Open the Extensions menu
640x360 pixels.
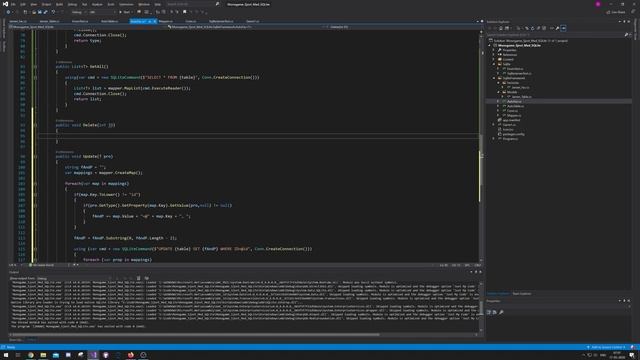point(127,4)
